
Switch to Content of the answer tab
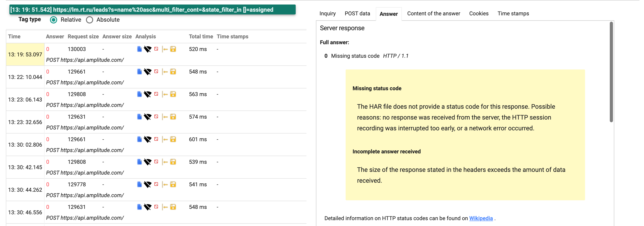click(x=434, y=14)
